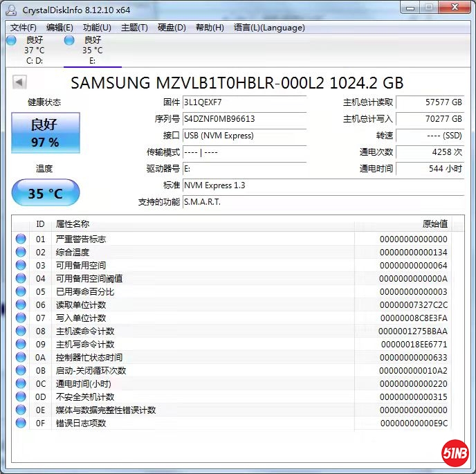This screenshot has width=476, height=474.
Task: Click status orb for attribute 0F 错误日志项数
Action: point(21,423)
